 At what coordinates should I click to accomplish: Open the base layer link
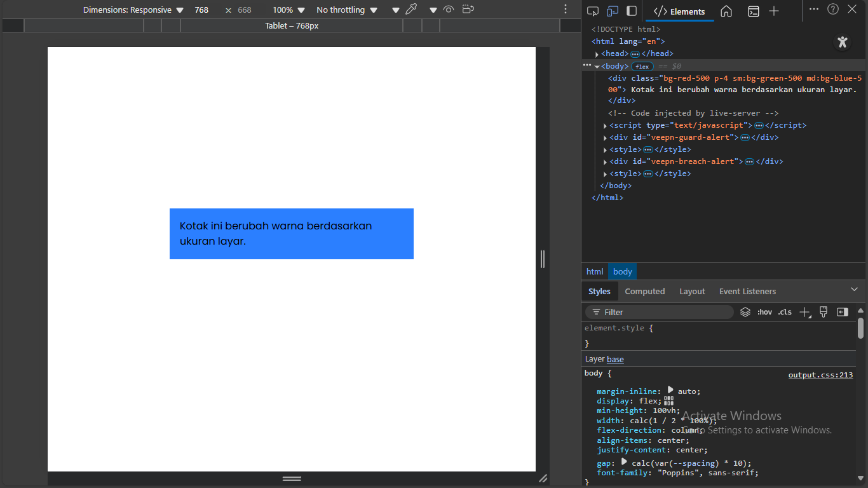coord(615,359)
